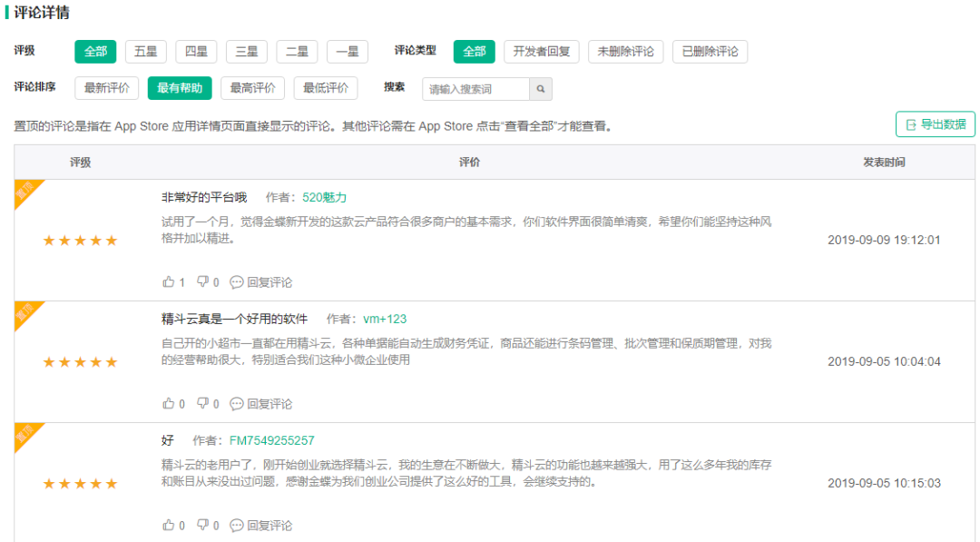This screenshot has width=980, height=542.
Task: Show only 开发者回复 reviews
Action: (x=541, y=51)
